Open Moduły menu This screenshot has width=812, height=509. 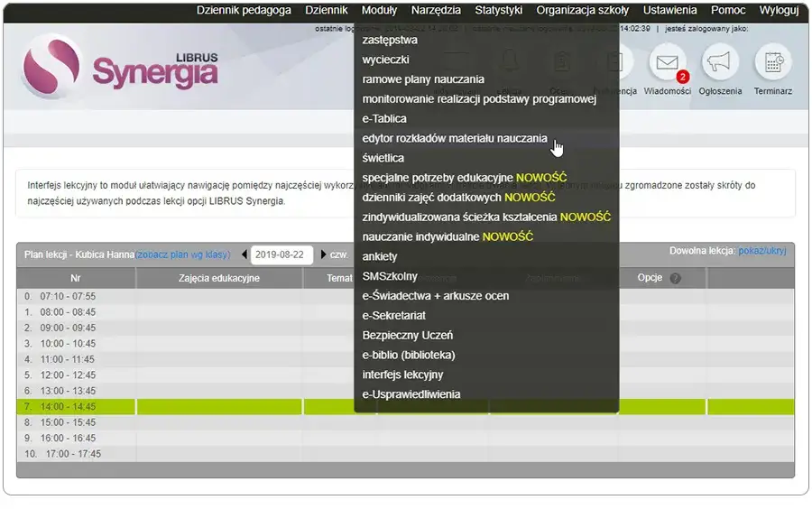(379, 10)
